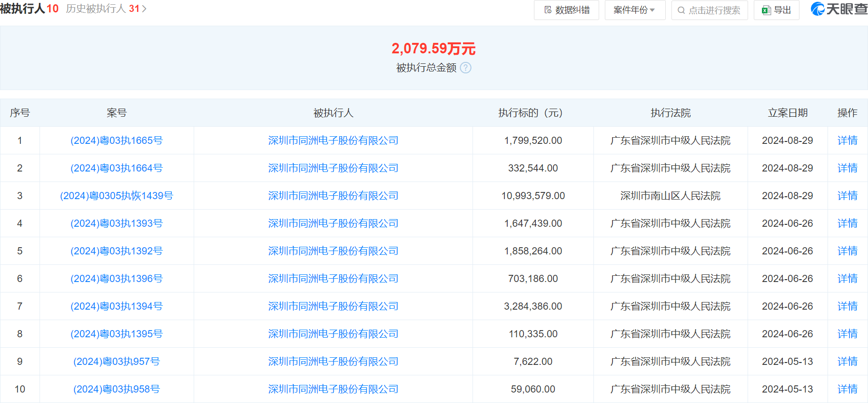
Task: Select the 被执行人 10 tab heading
Action: click(x=29, y=9)
